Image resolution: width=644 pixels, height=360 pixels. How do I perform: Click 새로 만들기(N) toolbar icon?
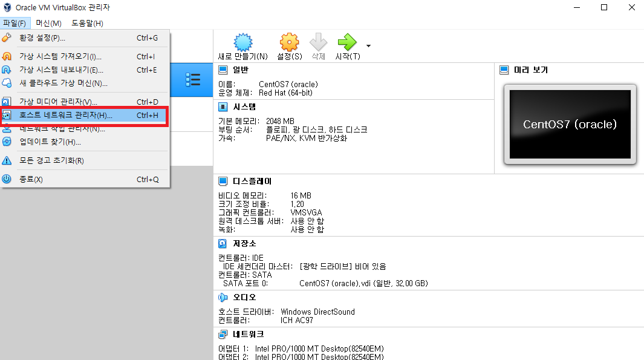[x=242, y=42]
